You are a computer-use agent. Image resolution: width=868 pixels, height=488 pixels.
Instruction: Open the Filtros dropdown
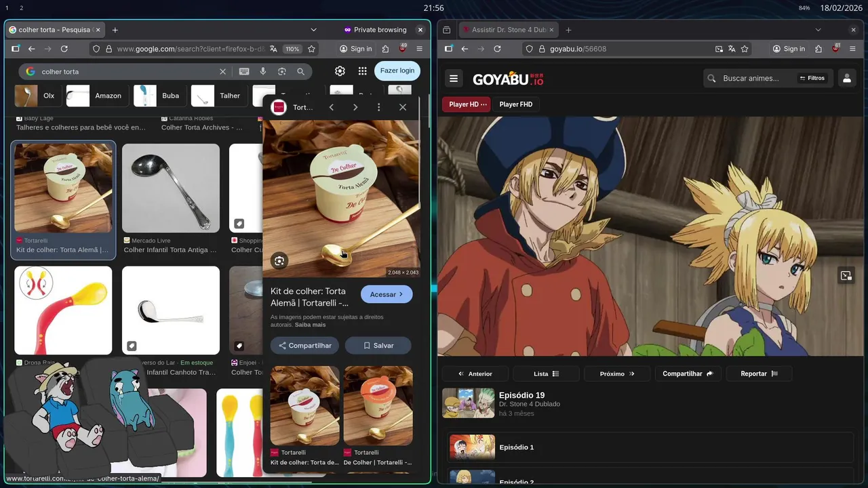click(812, 78)
